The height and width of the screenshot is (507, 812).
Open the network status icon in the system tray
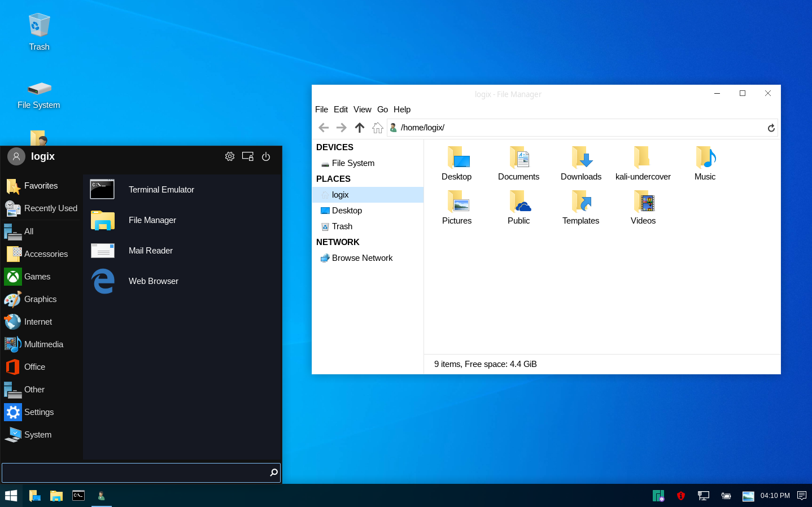coord(703,495)
